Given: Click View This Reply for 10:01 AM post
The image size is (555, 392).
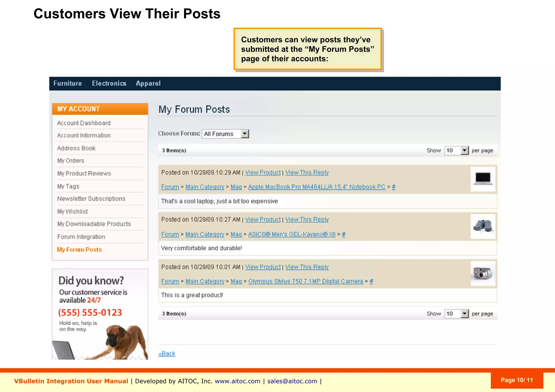Looking at the screenshot, I should (x=307, y=267).
